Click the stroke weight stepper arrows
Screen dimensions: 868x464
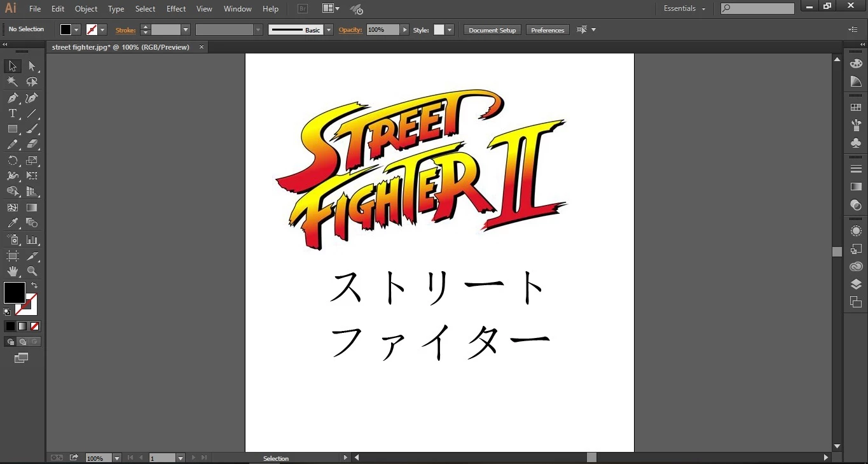145,30
